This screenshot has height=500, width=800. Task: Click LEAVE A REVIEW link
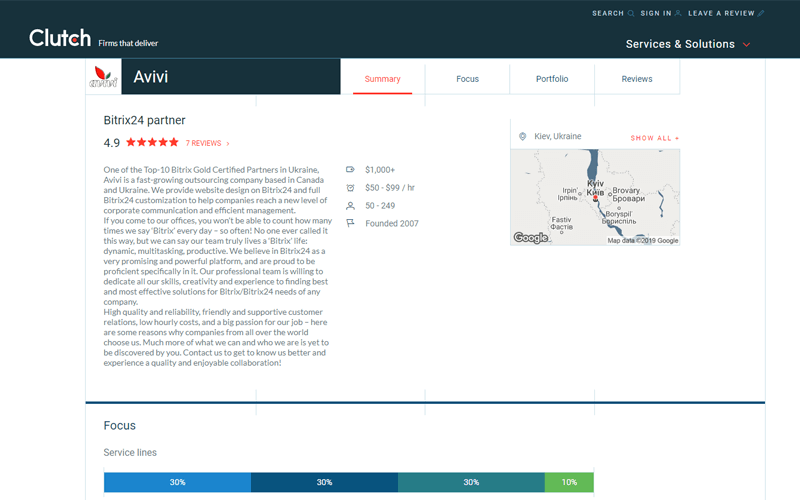[x=721, y=13]
